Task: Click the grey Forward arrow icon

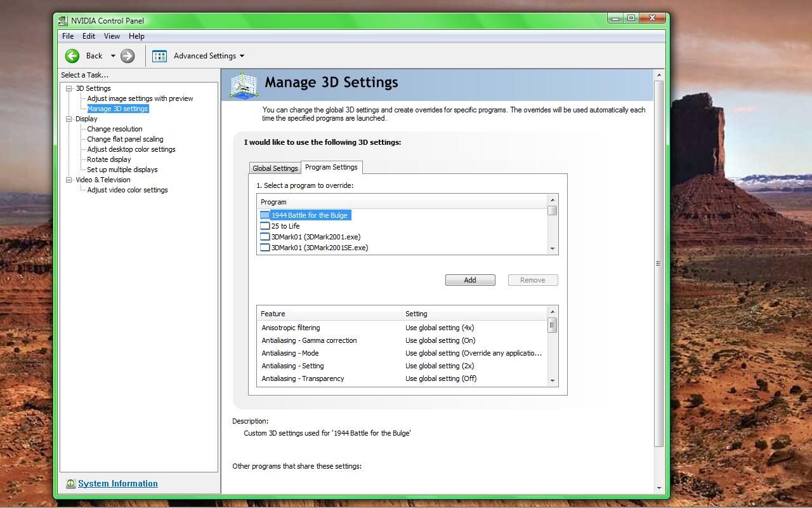Action: pyautogui.click(x=128, y=56)
